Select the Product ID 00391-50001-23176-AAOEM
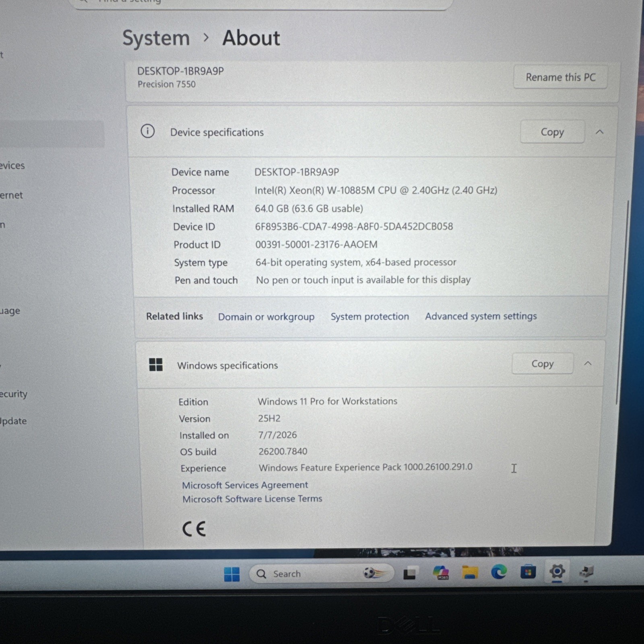Viewport: 644px width, 644px height. point(316,244)
